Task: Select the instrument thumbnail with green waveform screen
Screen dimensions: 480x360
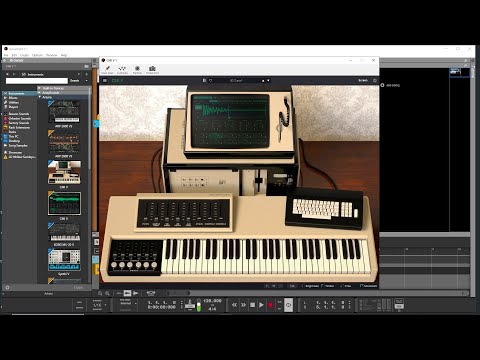Action: 64,203
